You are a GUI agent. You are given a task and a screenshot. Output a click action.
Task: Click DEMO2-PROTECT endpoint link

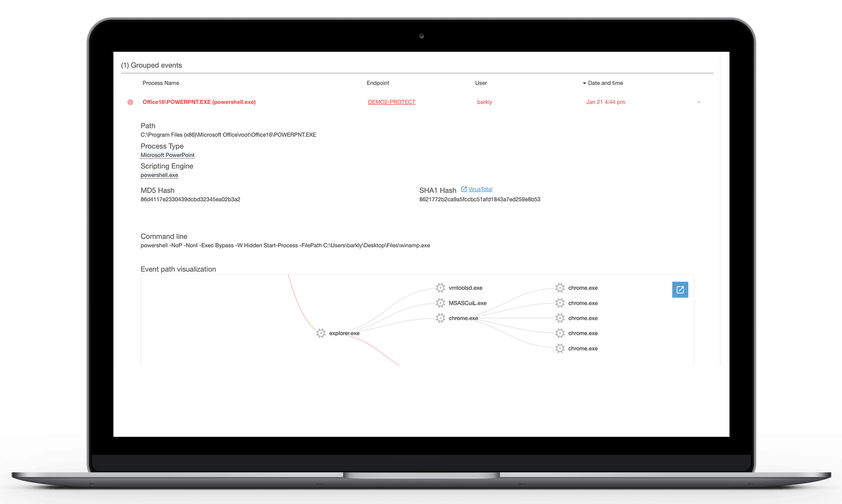pyautogui.click(x=392, y=102)
